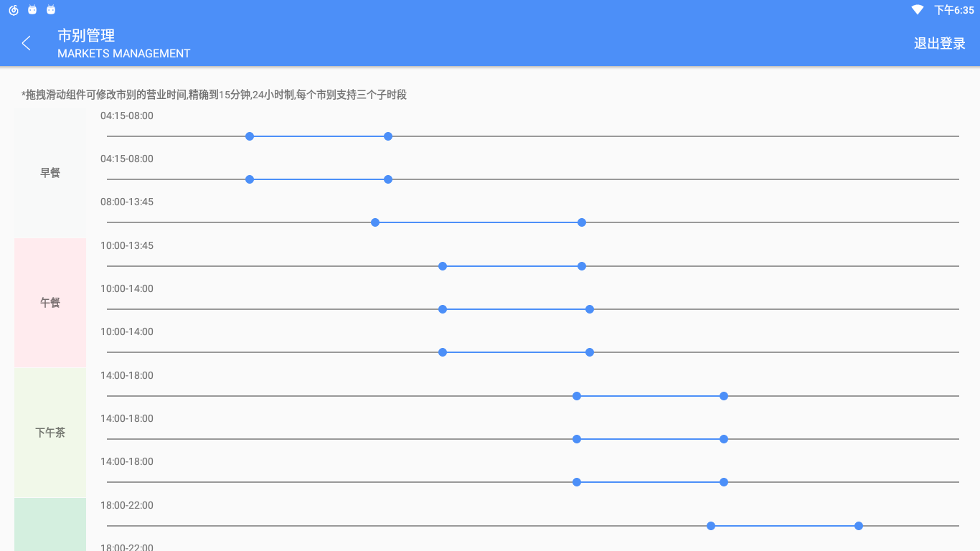This screenshot has height=551, width=980.
Task: Go back using the header arrow
Action: (27, 43)
